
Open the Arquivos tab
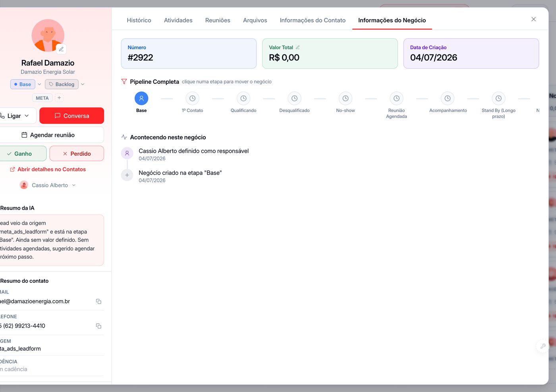click(x=255, y=20)
